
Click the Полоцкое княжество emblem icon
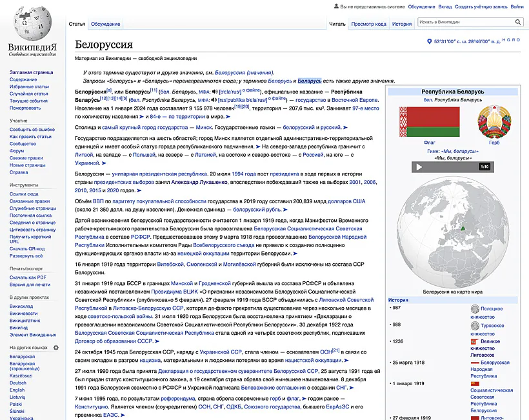475,309
